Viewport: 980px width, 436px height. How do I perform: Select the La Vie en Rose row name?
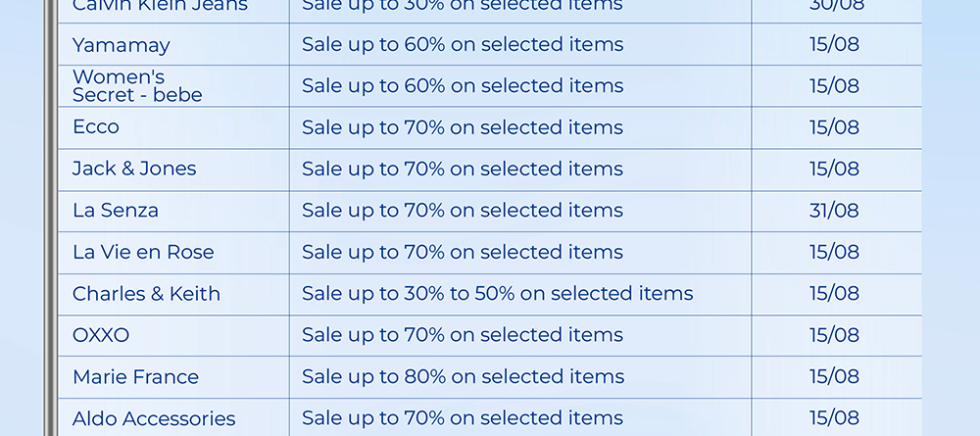(x=143, y=252)
